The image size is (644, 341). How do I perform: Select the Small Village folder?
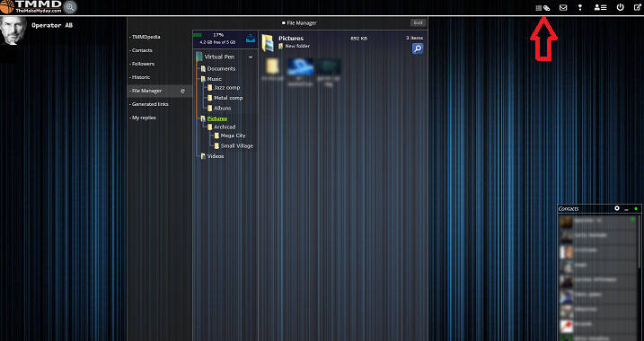point(236,146)
